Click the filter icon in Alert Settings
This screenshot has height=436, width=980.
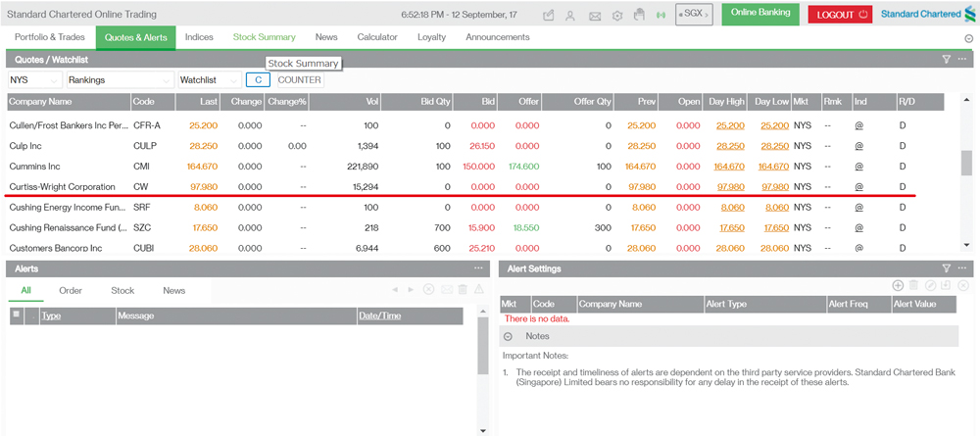click(947, 268)
